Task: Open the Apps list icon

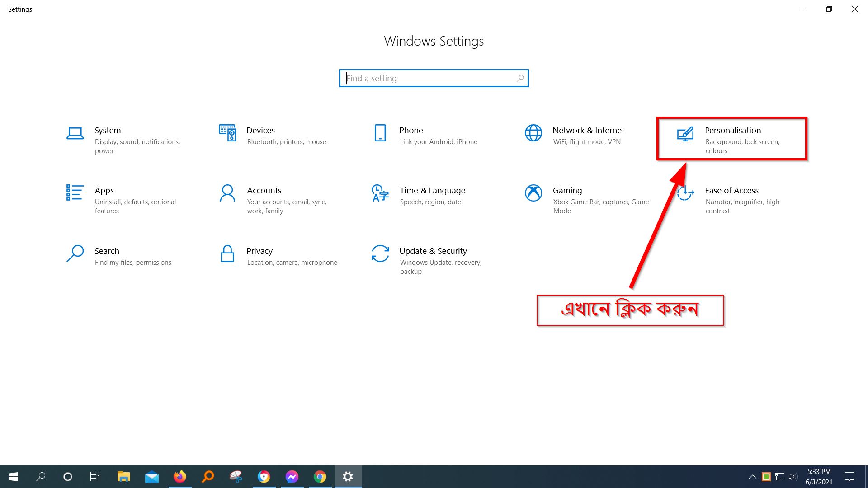Action: [x=75, y=192]
